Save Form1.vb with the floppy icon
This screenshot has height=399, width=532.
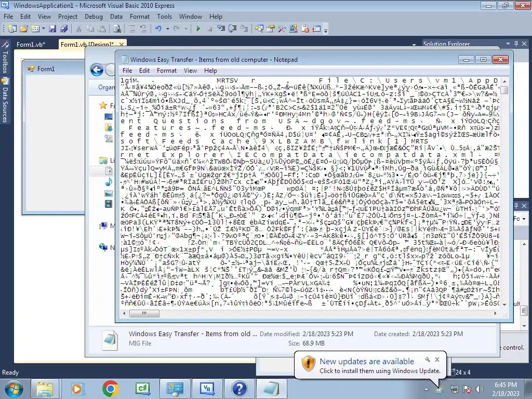tap(52, 29)
